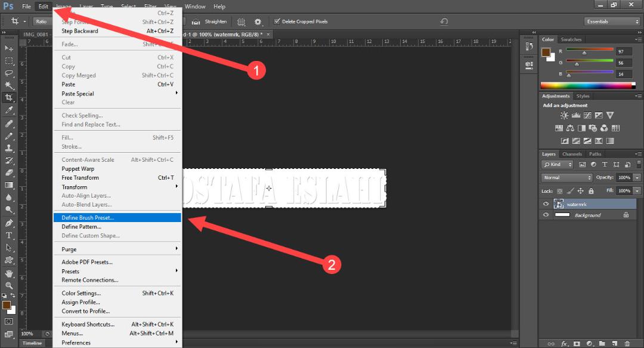Select the Move tool
This screenshot has height=348, width=644.
[8, 48]
